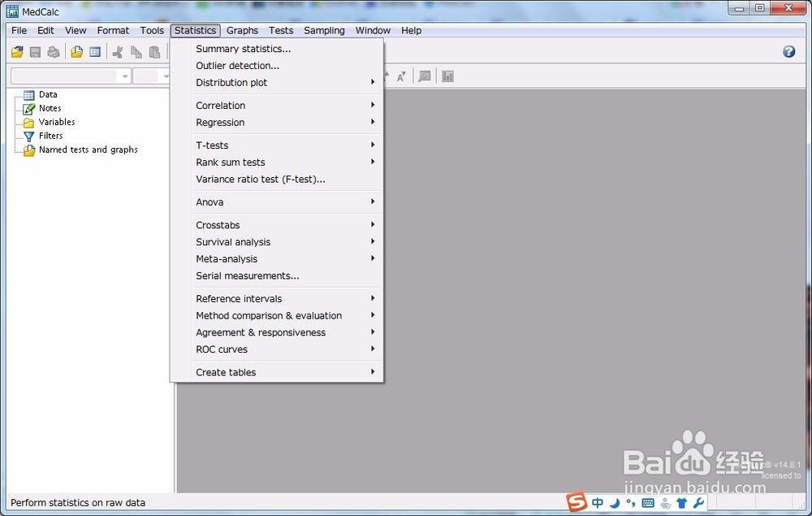Viewport: 812px width, 516px height.
Task: Open the Tests menu
Action: (x=281, y=31)
